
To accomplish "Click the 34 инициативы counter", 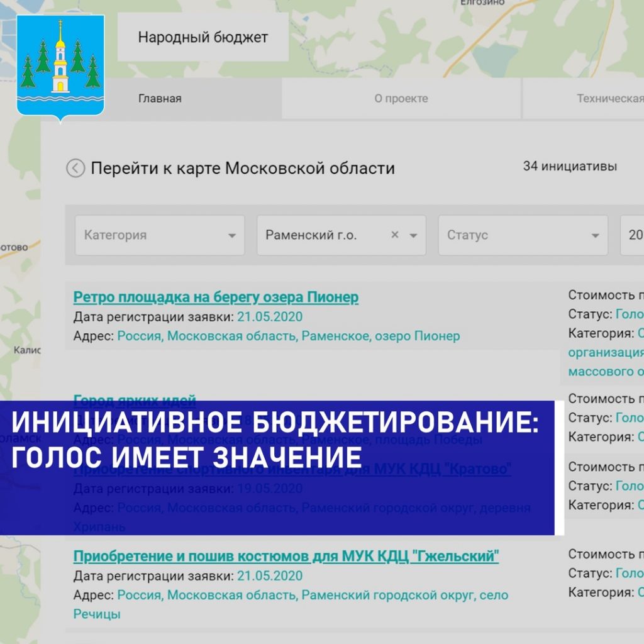I will tap(570, 167).
